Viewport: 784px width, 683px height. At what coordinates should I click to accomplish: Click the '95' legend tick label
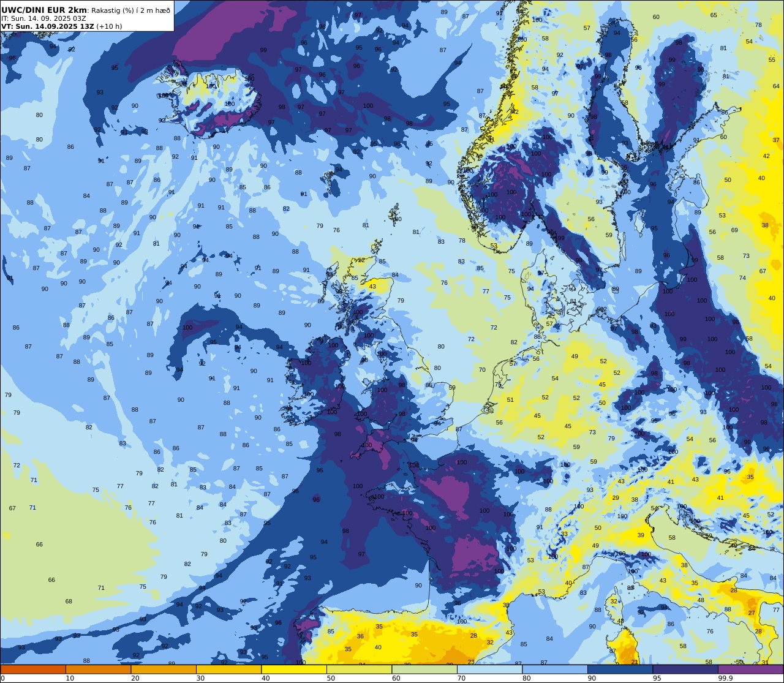click(x=657, y=678)
